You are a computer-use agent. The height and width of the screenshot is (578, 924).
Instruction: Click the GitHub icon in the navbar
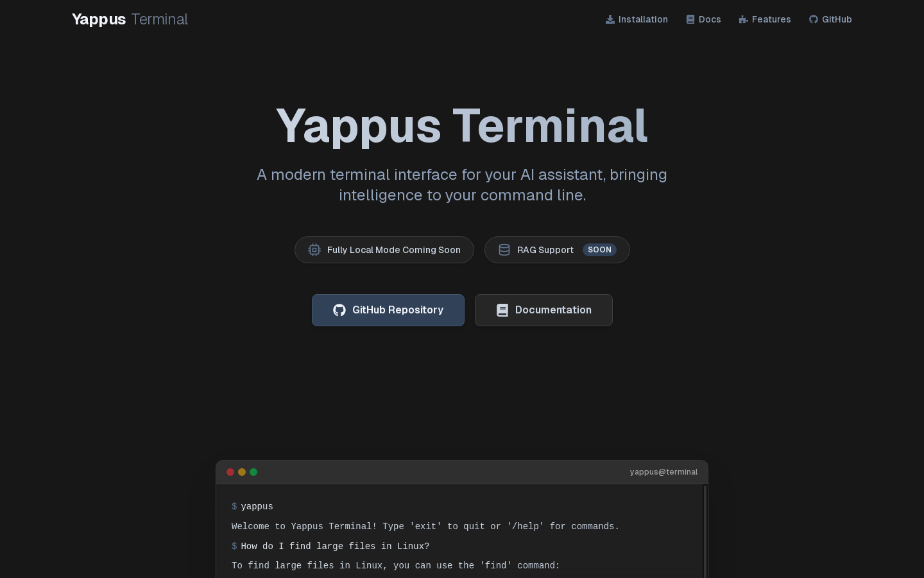click(x=814, y=19)
